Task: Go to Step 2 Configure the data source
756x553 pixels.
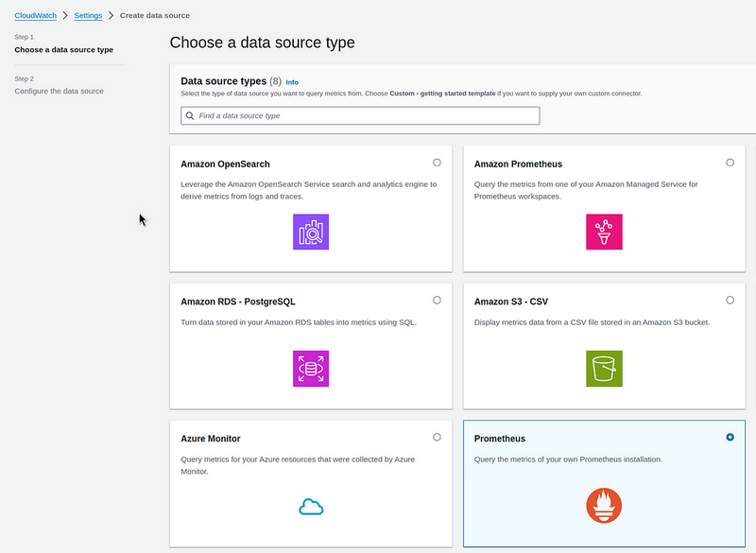Action: (x=59, y=91)
